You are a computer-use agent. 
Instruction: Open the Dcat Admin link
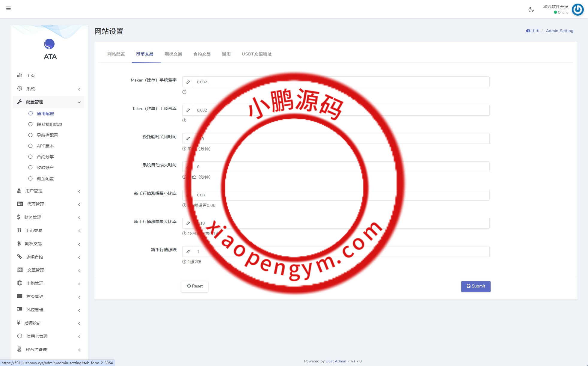(336, 361)
